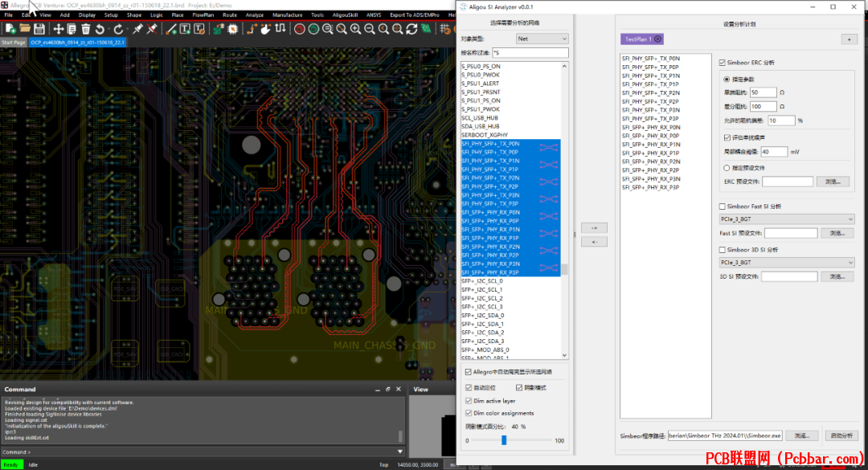Select the Add Text tool
Screen dimensions: 868x470
click(x=185, y=29)
